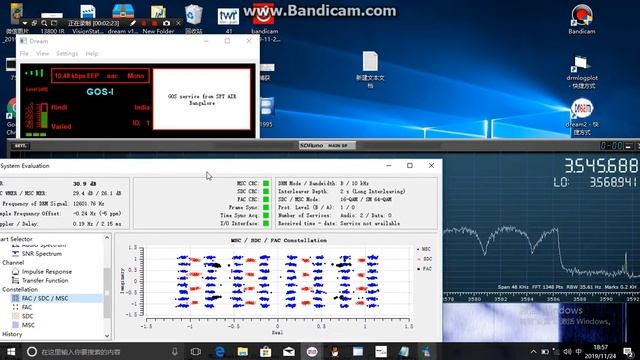Click the SDRuno tuned frequency readout 3545688
The image size is (640, 360).
[x=601, y=166]
